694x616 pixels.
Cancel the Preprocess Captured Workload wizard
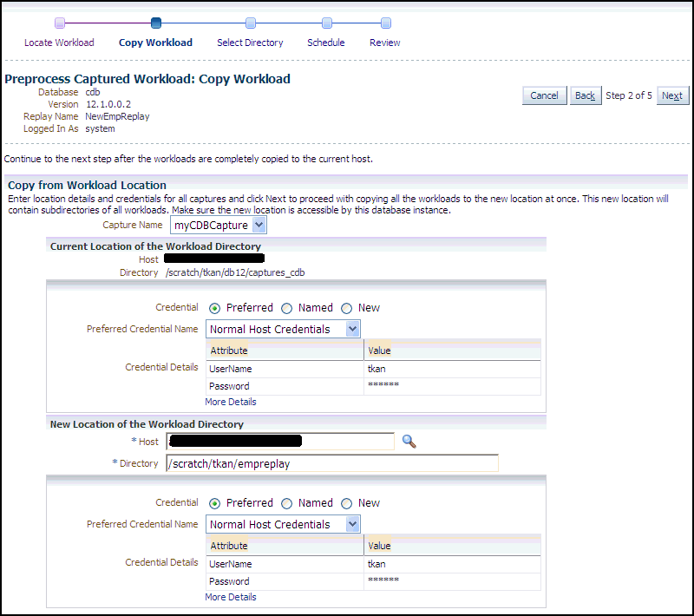(544, 95)
